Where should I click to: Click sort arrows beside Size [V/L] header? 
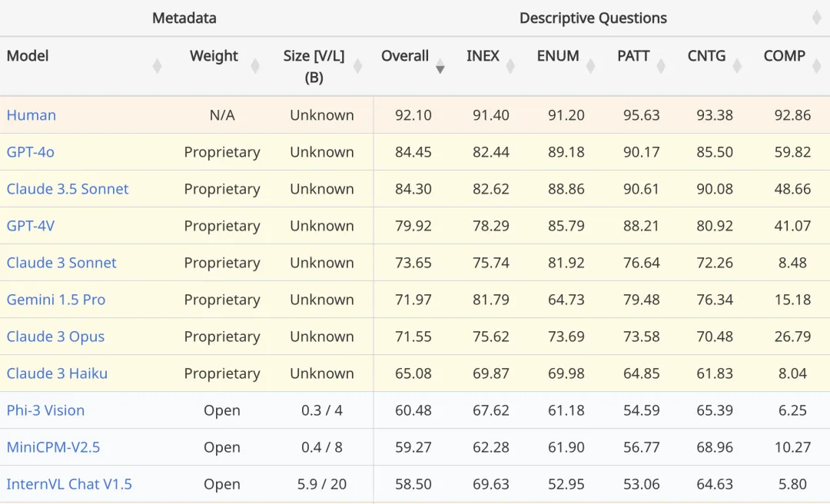point(357,66)
